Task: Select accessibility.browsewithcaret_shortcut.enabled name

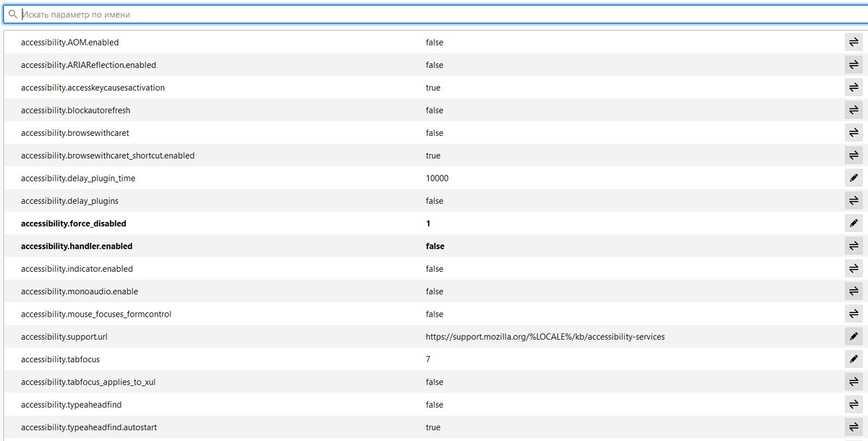Action: coord(108,155)
